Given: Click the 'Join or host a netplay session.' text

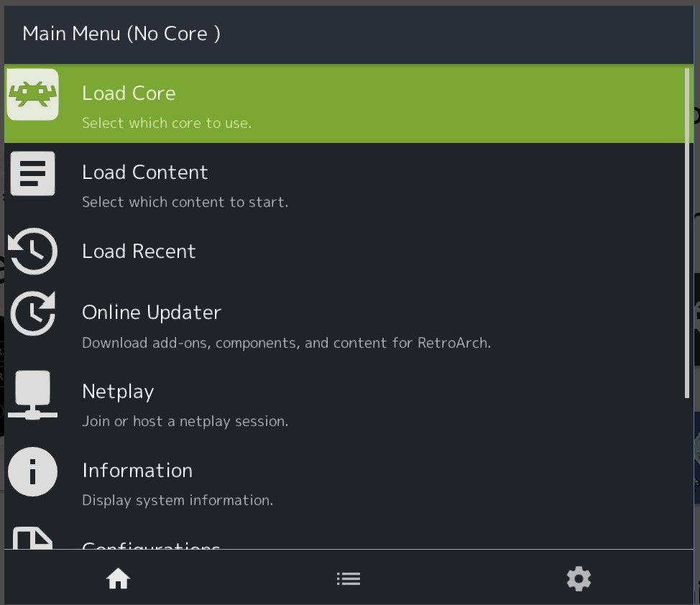Looking at the screenshot, I should pos(185,421).
